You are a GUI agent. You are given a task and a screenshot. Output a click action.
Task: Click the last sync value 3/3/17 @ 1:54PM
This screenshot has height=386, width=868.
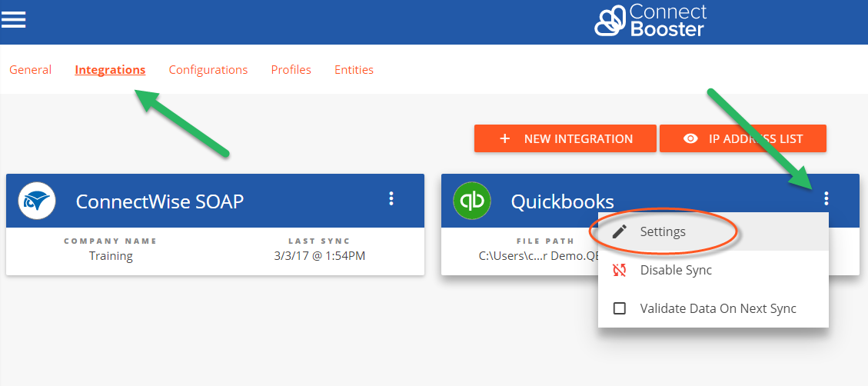click(x=319, y=256)
